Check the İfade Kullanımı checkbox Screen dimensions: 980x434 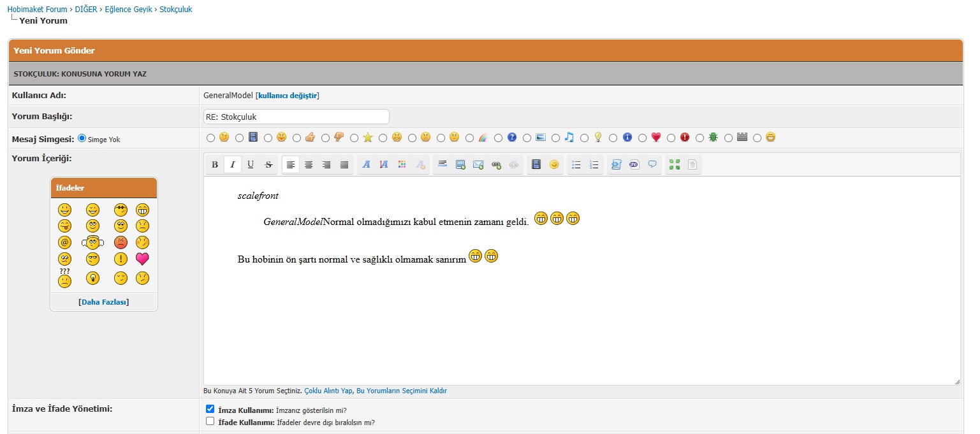click(x=210, y=421)
